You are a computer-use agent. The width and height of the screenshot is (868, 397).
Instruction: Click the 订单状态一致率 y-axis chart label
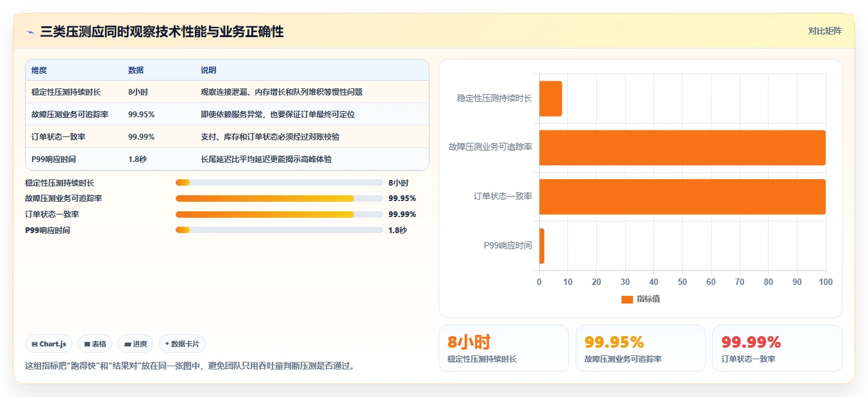click(x=503, y=196)
